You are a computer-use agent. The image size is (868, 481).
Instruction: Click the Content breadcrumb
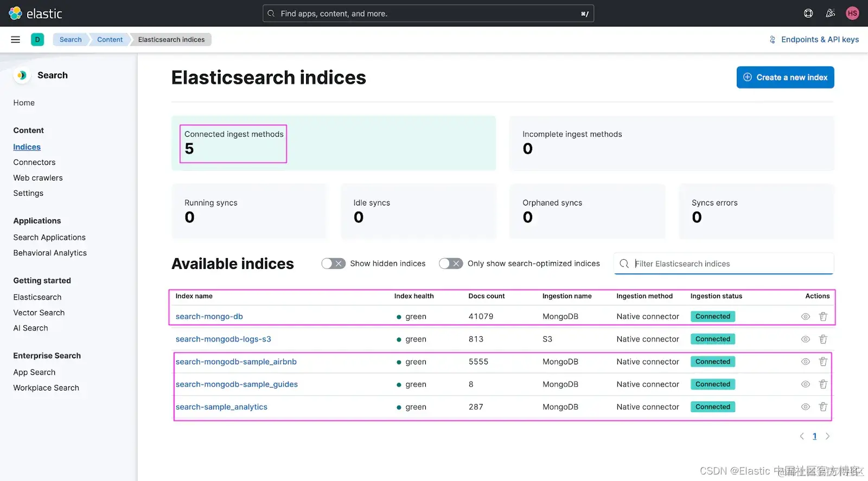(x=110, y=40)
